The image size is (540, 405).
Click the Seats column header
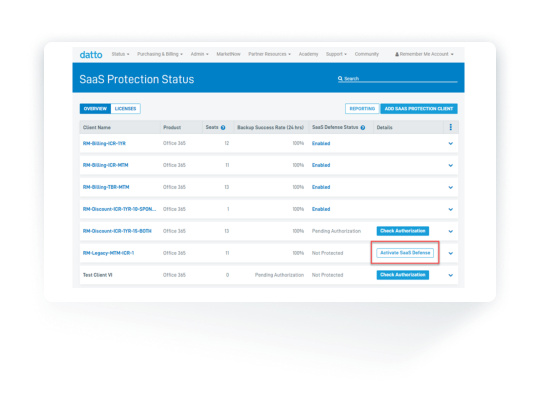point(212,127)
